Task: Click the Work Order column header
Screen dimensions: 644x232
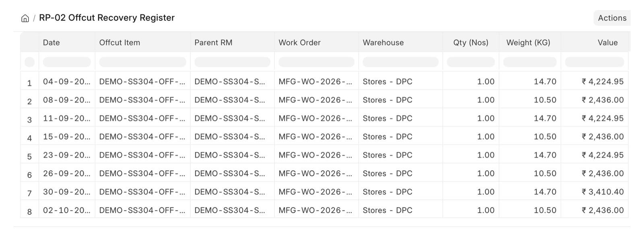Action: pos(316,42)
